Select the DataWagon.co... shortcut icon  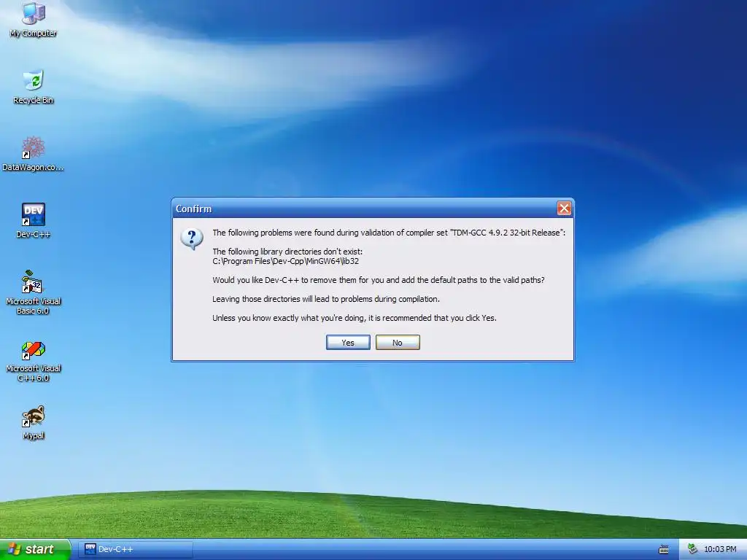pyautogui.click(x=33, y=153)
